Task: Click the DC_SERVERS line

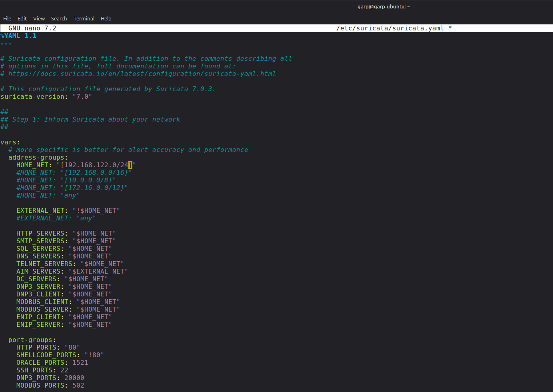Action: tap(62, 279)
